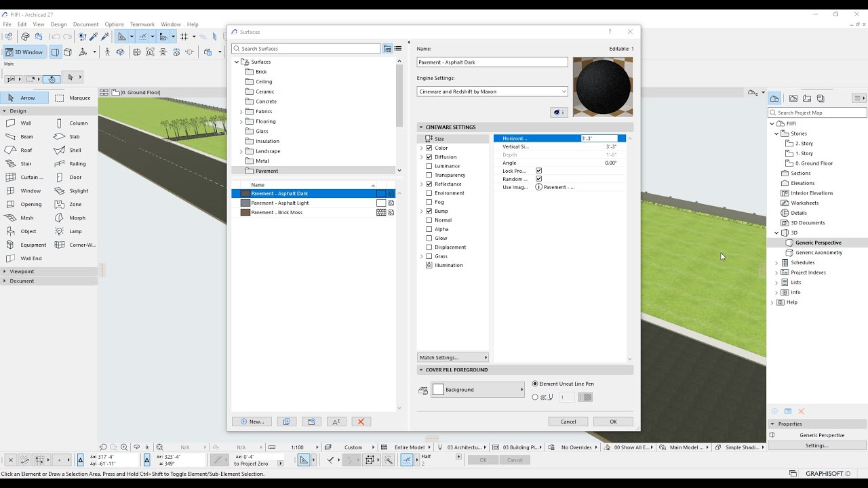Viewport: 868px width, 488px height.
Task: Toggle the Diffusion channel checkbox
Action: [429, 157]
